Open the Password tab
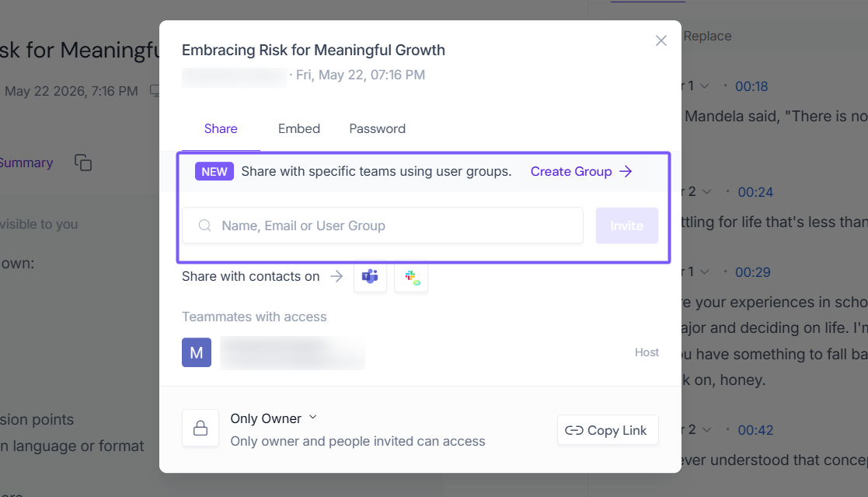 click(377, 128)
